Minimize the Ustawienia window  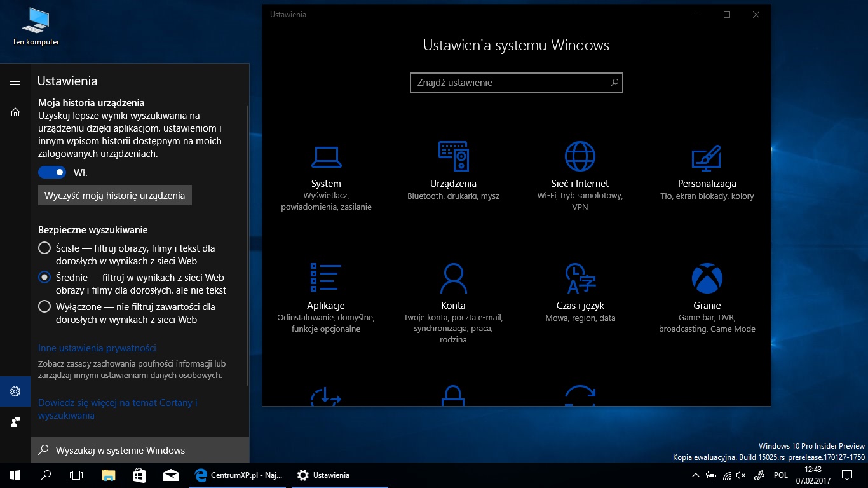click(698, 15)
